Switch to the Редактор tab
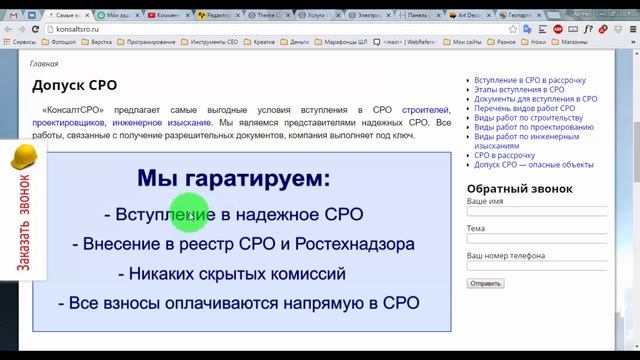The height and width of the screenshot is (360, 640). tap(219, 16)
